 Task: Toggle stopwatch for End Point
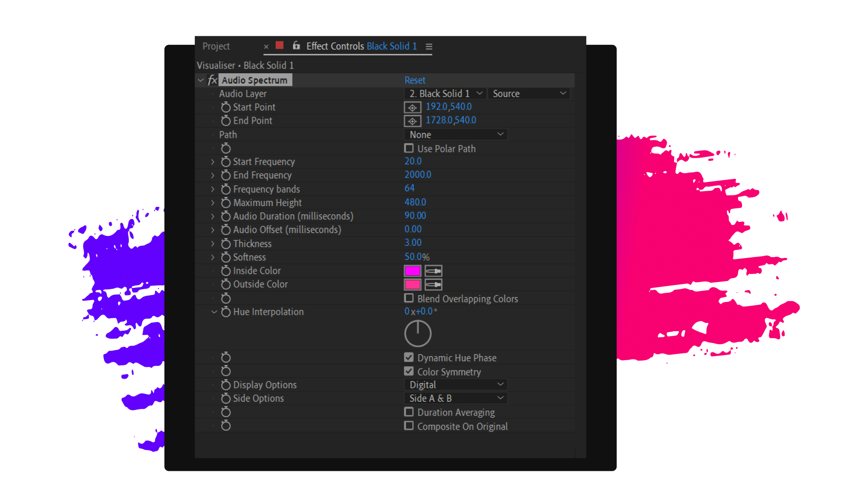[226, 121]
